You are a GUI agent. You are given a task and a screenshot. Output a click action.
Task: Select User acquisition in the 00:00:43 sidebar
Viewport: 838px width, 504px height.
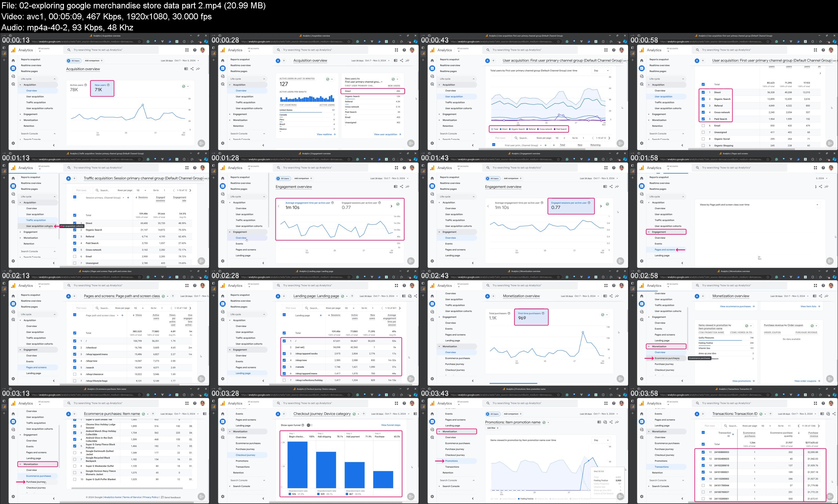click(x=454, y=97)
